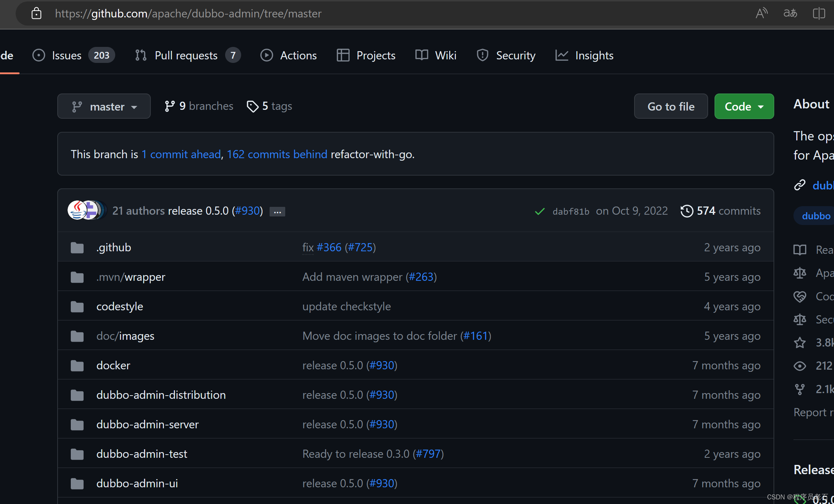Open the 162 commits behind link
Image resolution: width=834 pixels, height=504 pixels.
[x=277, y=154]
